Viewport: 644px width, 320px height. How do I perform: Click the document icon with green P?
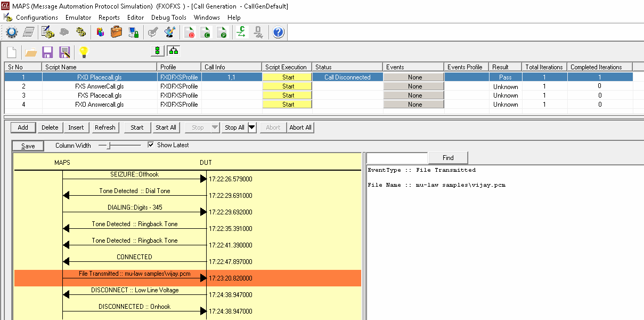click(222, 33)
